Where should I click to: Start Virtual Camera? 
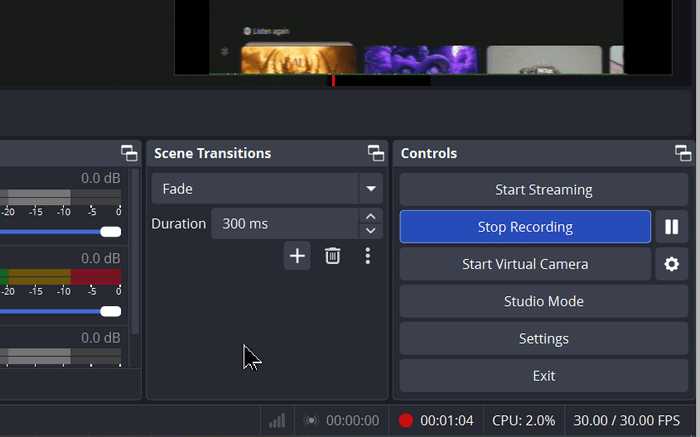point(525,264)
